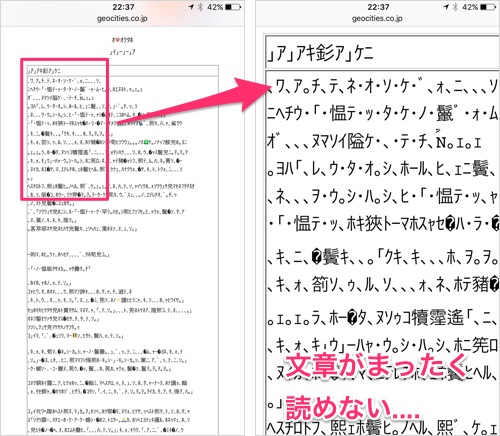Viewport: 500px width, 436px height.
Task: Tap the geocities.co.jp address bar in right screenshot
Action: click(377, 19)
